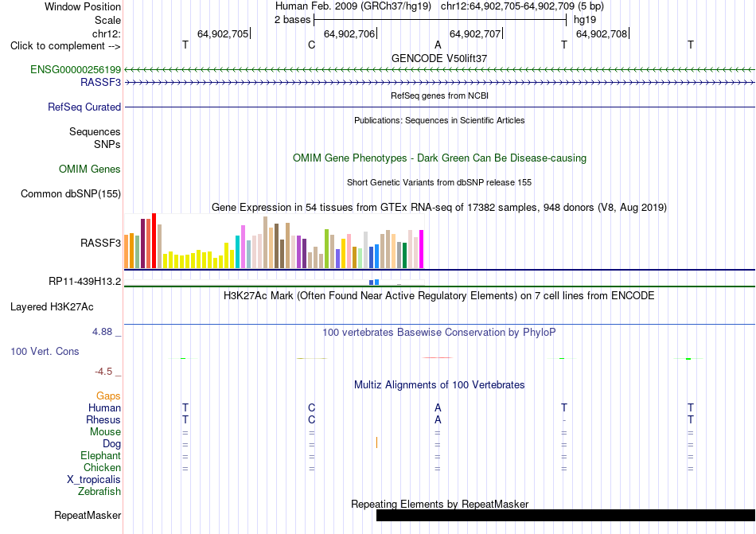Viewport: 756px width, 534px height.
Task: Open the RepeatMasker track label
Action: tap(88, 515)
